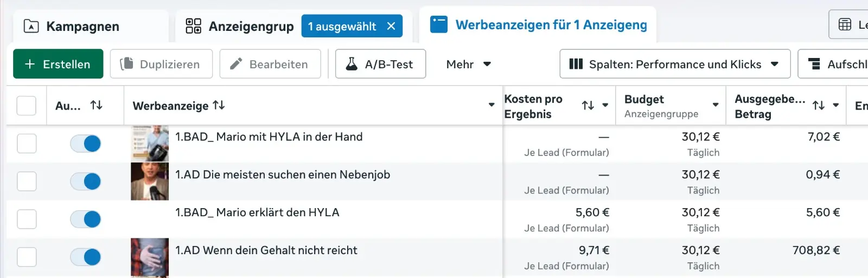The height and width of the screenshot is (278, 868).
Task: Open thumbnail of Wenn dein Gehalt nicht reicht
Action: point(150,258)
